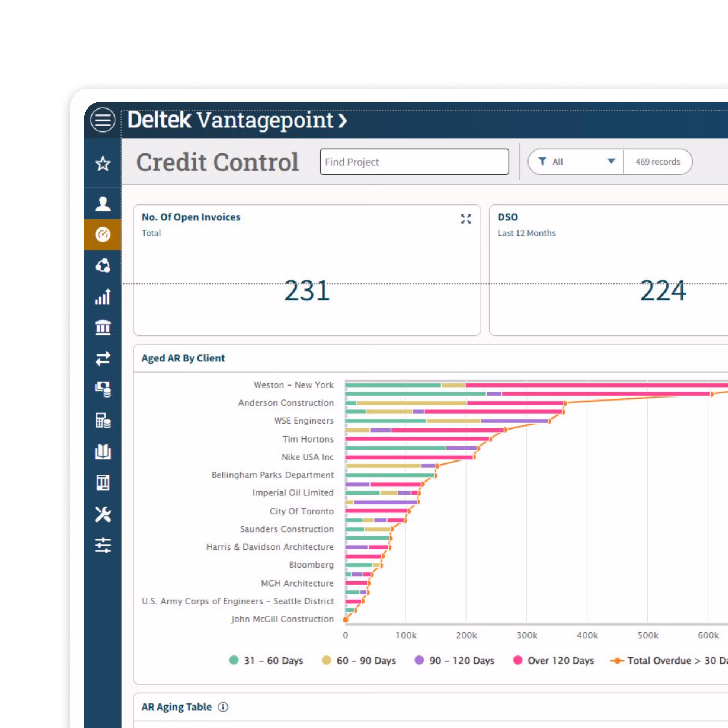The width and height of the screenshot is (728, 728).
Task: Toggle the 60 - 90 Days legend series
Action: (x=366, y=660)
